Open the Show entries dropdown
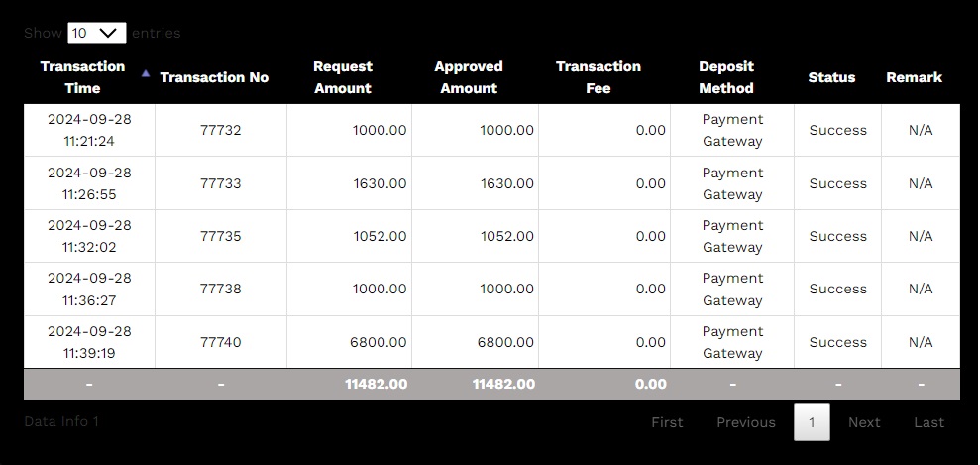980x465 pixels. coord(96,33)
